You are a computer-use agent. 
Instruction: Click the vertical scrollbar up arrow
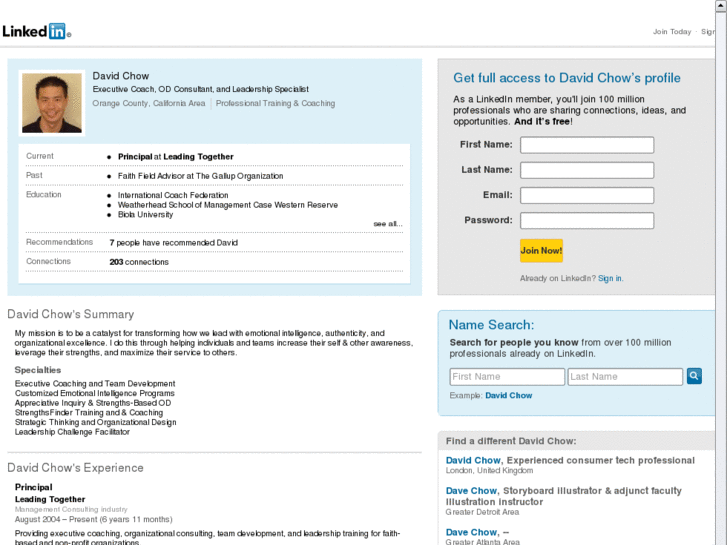721,5
